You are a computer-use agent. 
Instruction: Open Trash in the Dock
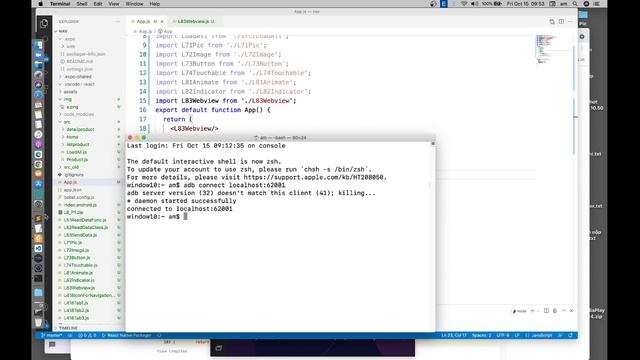pos(38,322)
